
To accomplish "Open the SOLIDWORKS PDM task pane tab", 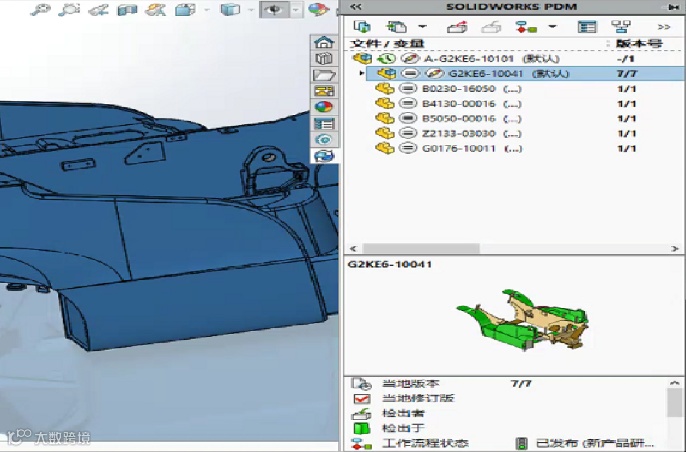I will point(324,156).
